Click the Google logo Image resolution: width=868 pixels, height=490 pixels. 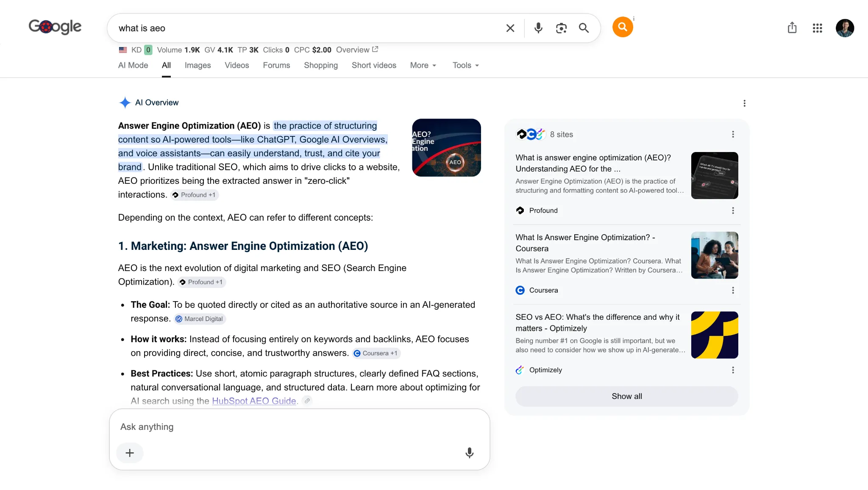pos(55,27)
